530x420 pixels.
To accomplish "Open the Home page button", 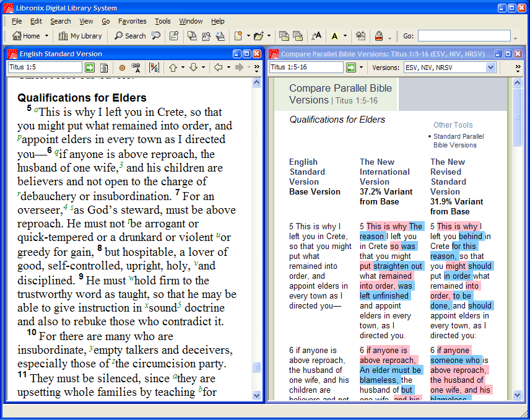I will [26, 36].
